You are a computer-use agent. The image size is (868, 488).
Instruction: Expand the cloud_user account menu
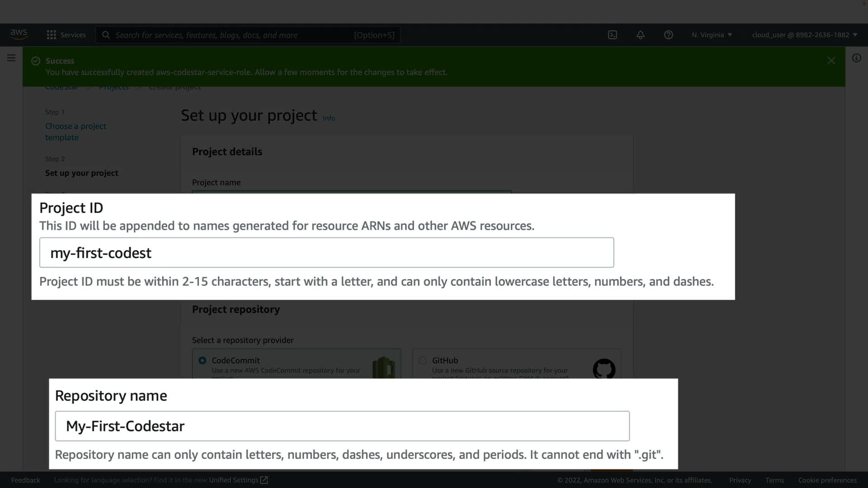tap(804, 35)
